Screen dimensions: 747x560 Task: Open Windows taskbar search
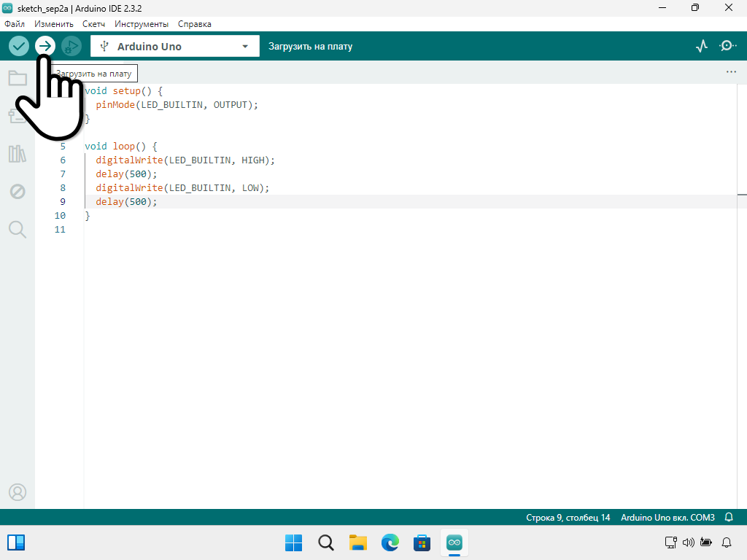[326, 542]
